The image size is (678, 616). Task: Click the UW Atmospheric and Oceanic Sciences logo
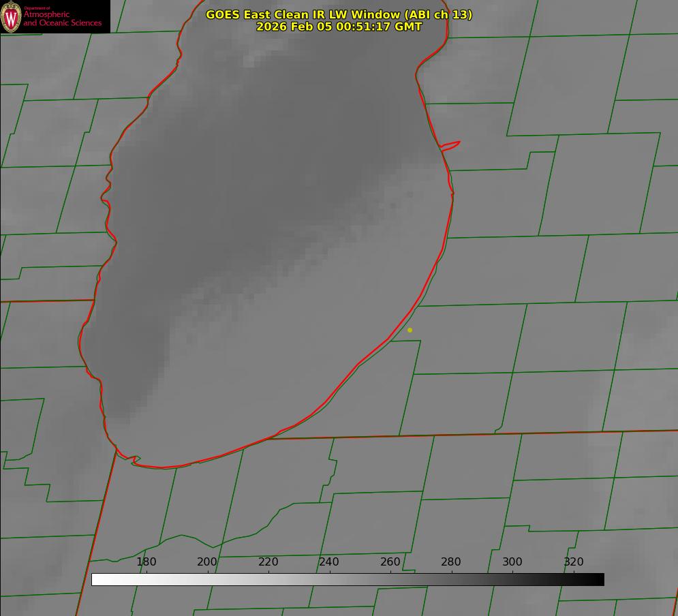click(55, 16)
